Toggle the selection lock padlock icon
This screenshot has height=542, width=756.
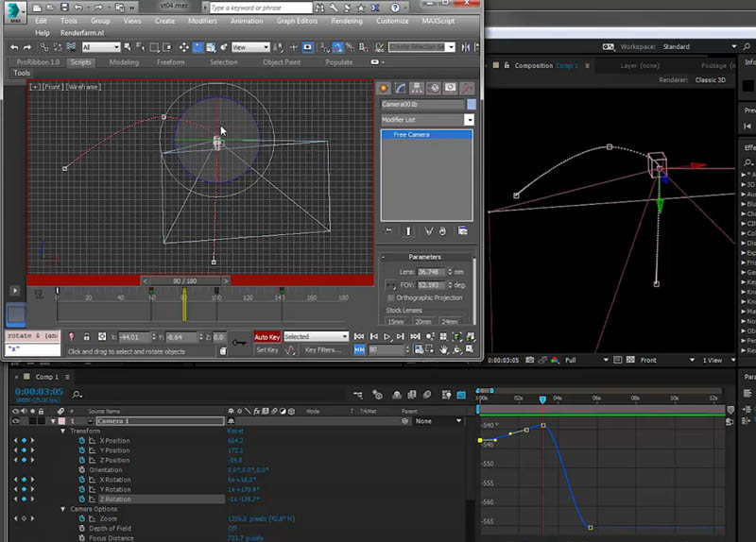[86, 337]
